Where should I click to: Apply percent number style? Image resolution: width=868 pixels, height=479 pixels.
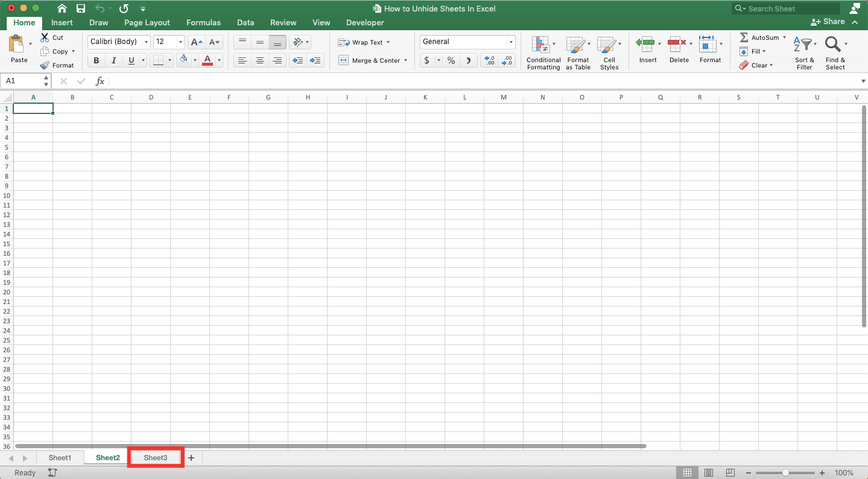pos(451,60)
